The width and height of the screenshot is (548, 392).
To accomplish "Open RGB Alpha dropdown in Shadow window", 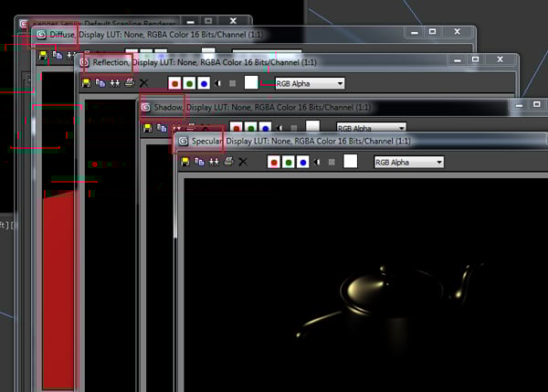I will 371,128.
